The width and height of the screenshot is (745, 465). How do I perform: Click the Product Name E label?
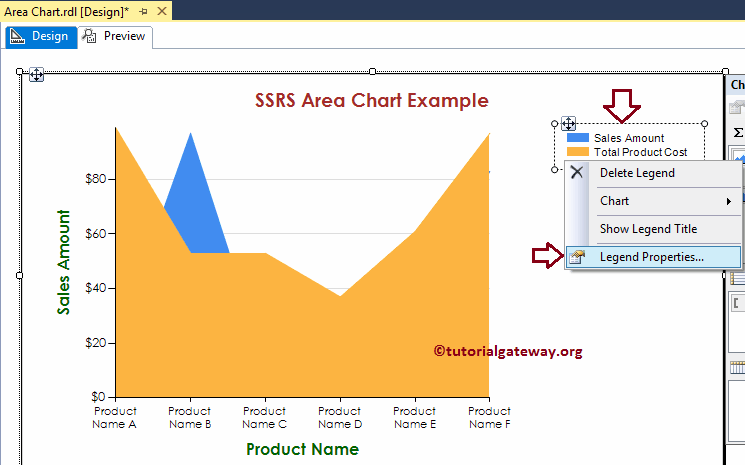click(x=414, y=418)
